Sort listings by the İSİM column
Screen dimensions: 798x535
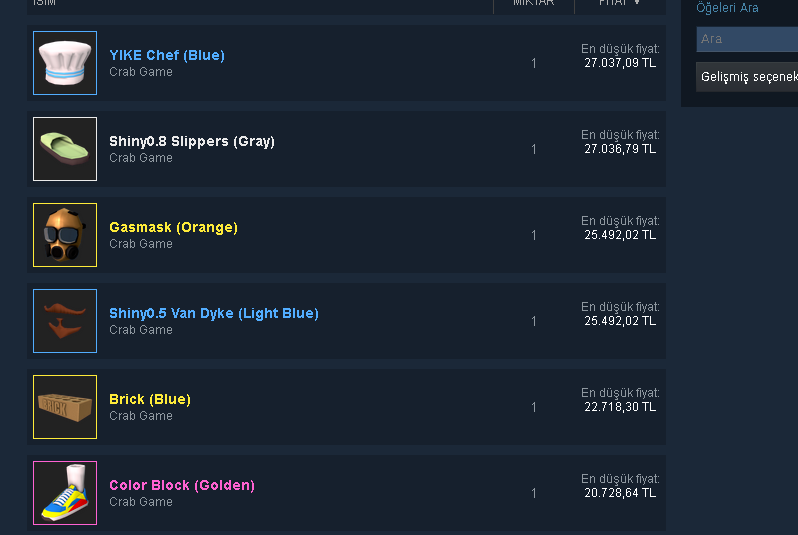(x=43, y=3)
